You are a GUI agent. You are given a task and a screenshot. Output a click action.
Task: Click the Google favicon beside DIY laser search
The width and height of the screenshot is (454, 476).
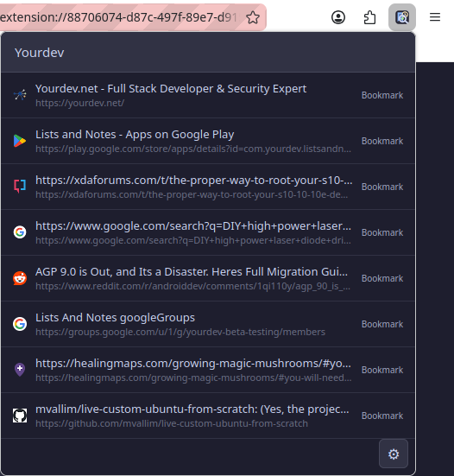click(20, 232)
